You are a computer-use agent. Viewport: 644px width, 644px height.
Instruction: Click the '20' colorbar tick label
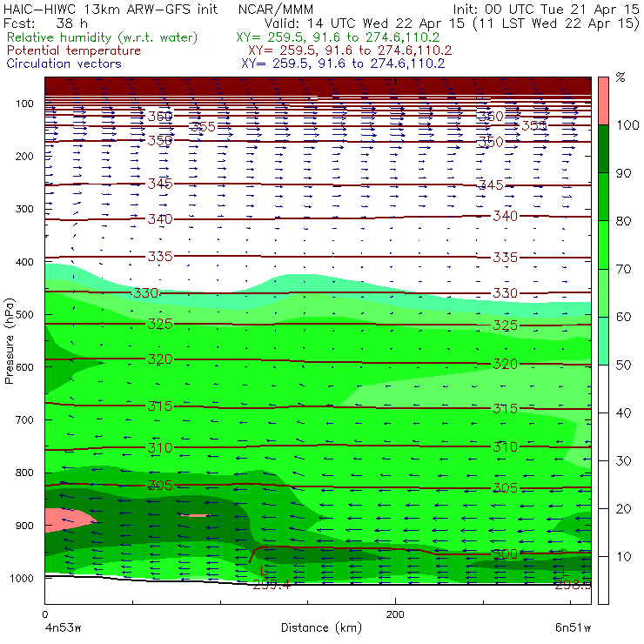click(x=623, y=509)
